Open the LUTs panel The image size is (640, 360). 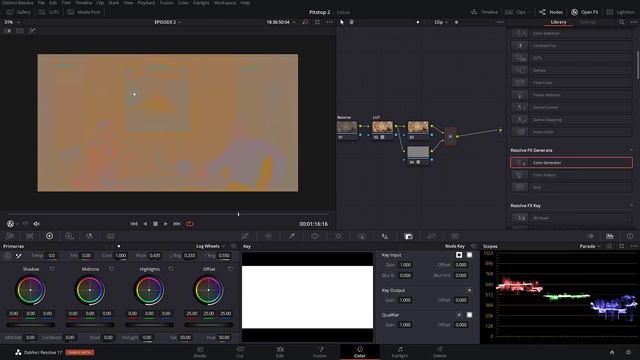(x=49, y=12)
